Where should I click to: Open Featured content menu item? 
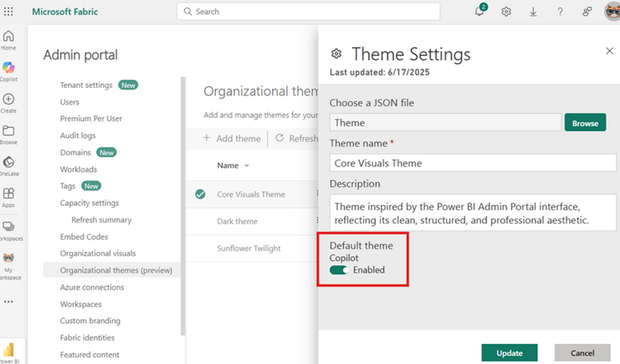pos(90,355)
